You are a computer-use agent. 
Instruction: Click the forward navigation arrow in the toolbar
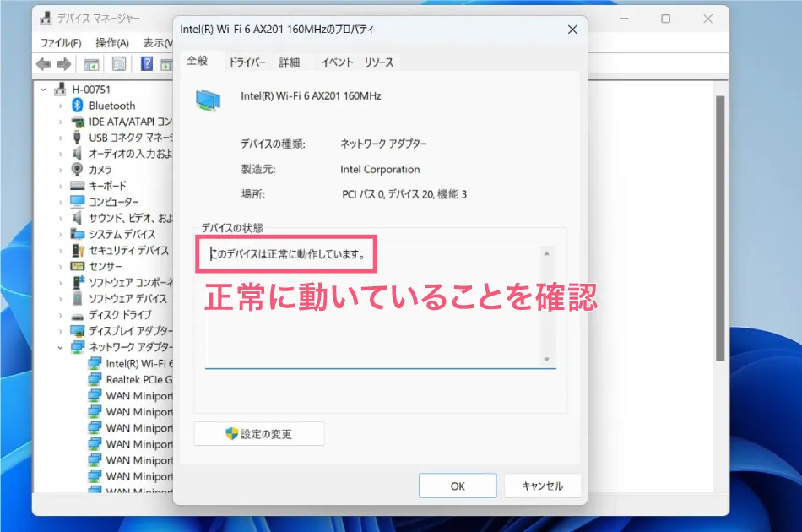click(x=64, y=63)
